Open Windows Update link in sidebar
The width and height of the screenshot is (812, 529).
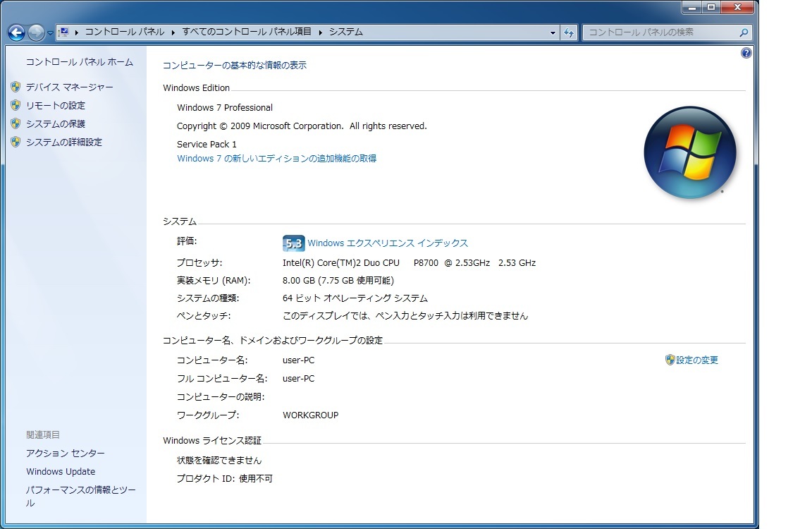click(61, 471)
